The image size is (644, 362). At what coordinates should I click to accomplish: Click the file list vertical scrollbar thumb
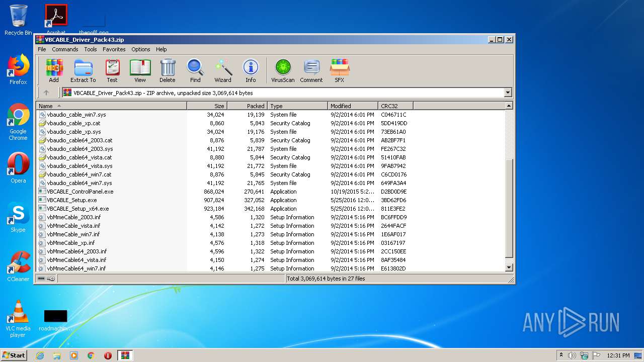click(x=509, y=209)
